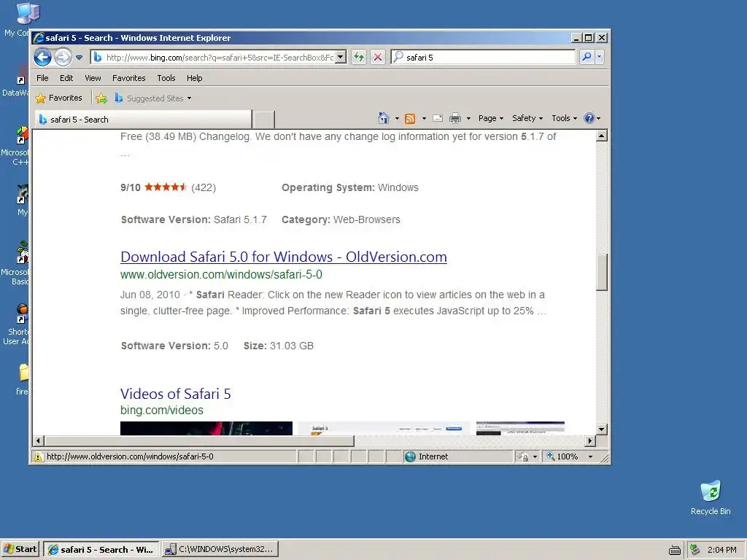
Task: Select the Recycle Bin desktop icon
Action: [711, 497]
